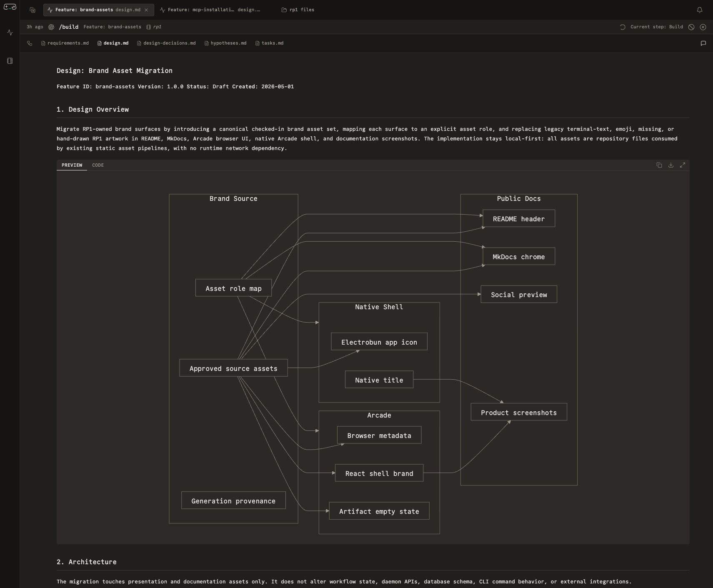Click the Arcade group label
The height and width of the screenshot is (588, 713).
pos(379,415)
